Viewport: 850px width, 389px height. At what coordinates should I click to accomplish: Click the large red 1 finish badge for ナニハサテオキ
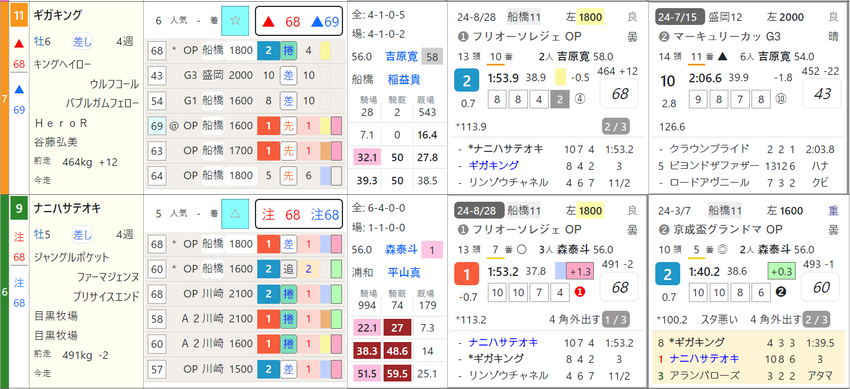pyautogui.click(x=467, y=274)
